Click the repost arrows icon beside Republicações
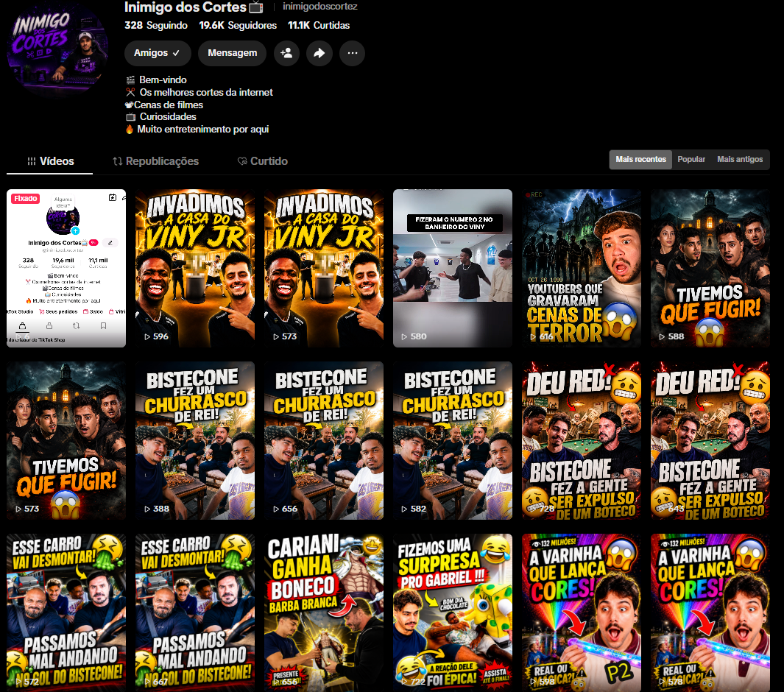The width and height of the screenshot is (784, 692). click(x=118, y=161)
